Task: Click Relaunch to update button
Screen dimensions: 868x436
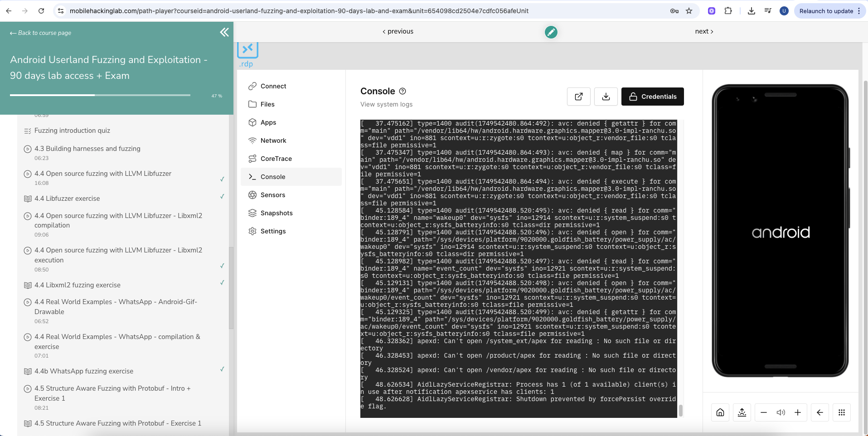Action: [830, 11]
